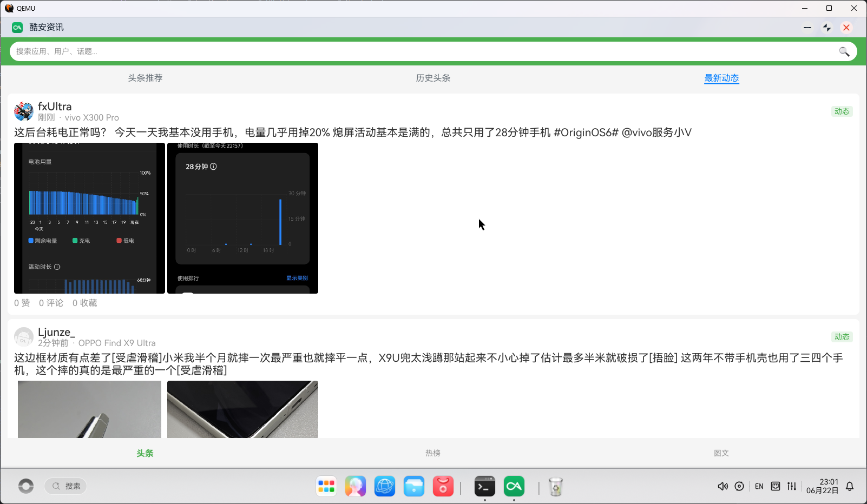
Task: Open the start launcher circle icon
Action: tap(26, 486)
